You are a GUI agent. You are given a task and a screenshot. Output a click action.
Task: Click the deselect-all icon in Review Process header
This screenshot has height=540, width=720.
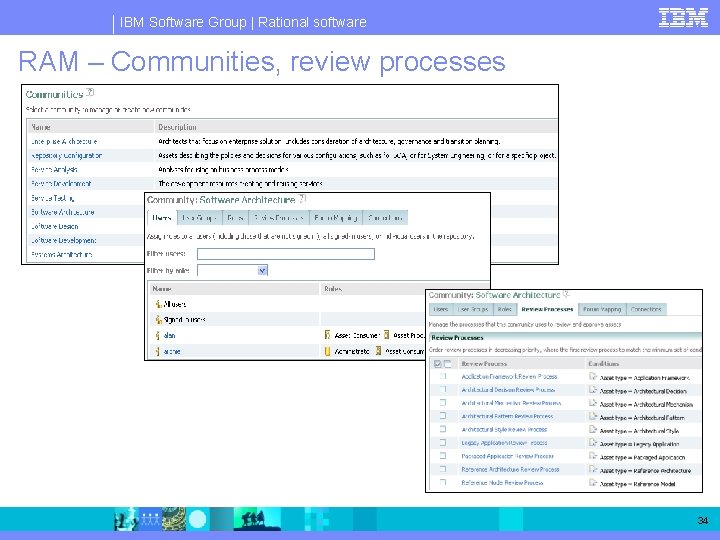click(x=448, y=364)
